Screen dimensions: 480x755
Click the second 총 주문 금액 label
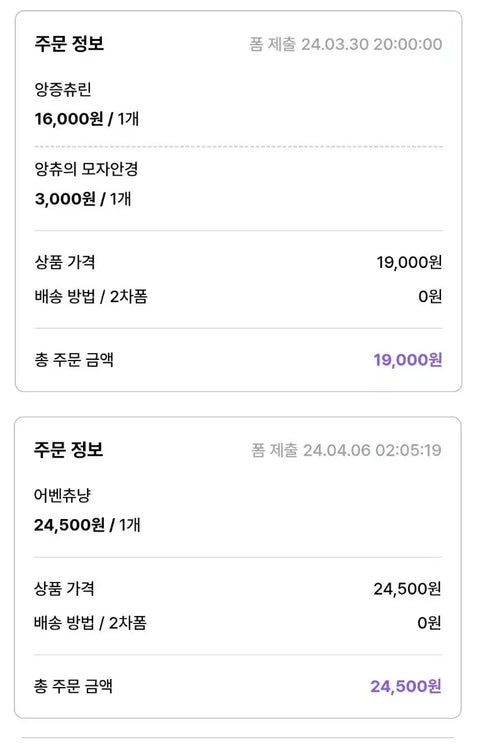pos(73,686)
